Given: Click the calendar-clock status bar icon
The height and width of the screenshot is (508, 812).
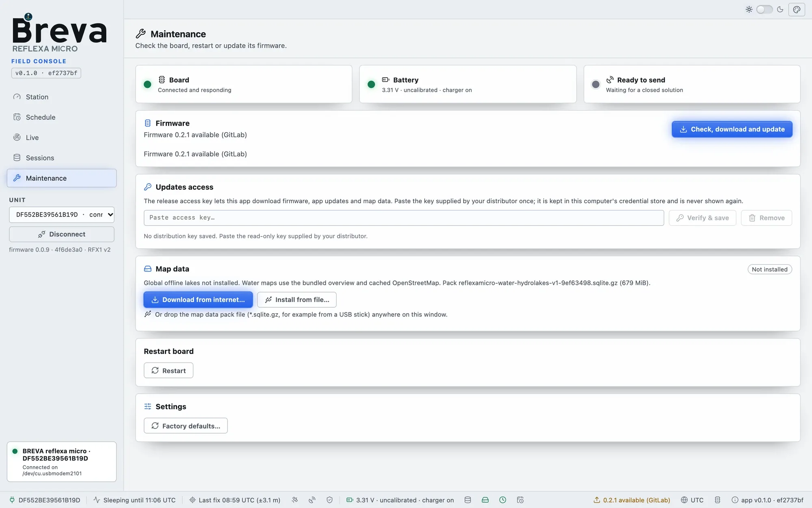Looking at the screenshot, I should pos(520,500).
